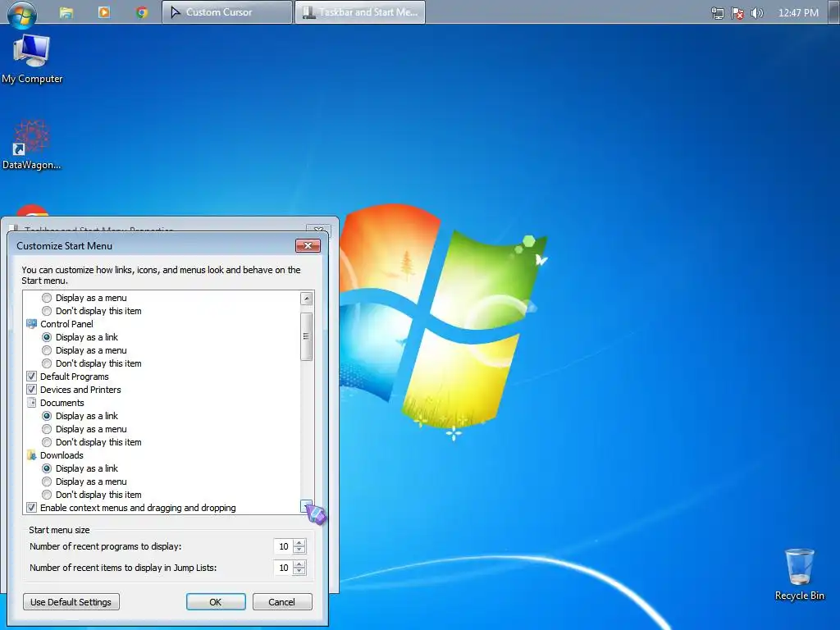Select Documents Display as a menu

pyautogui.click(x=47, y=428)
